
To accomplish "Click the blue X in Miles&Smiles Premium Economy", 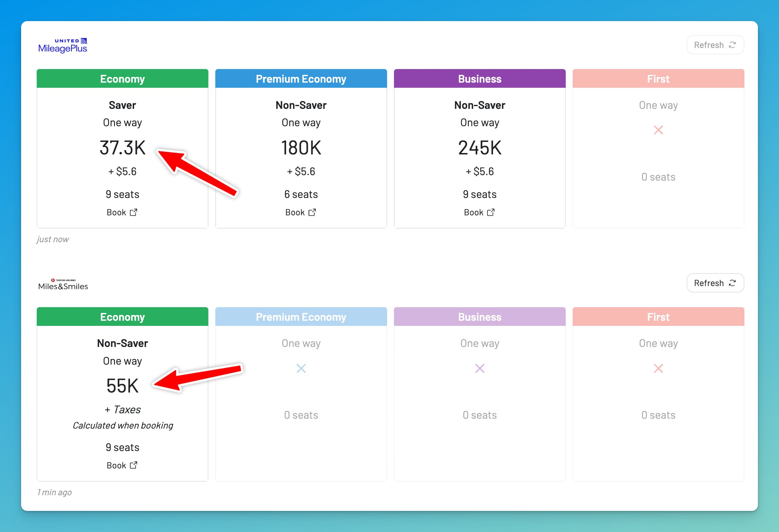I will point(301,368).
